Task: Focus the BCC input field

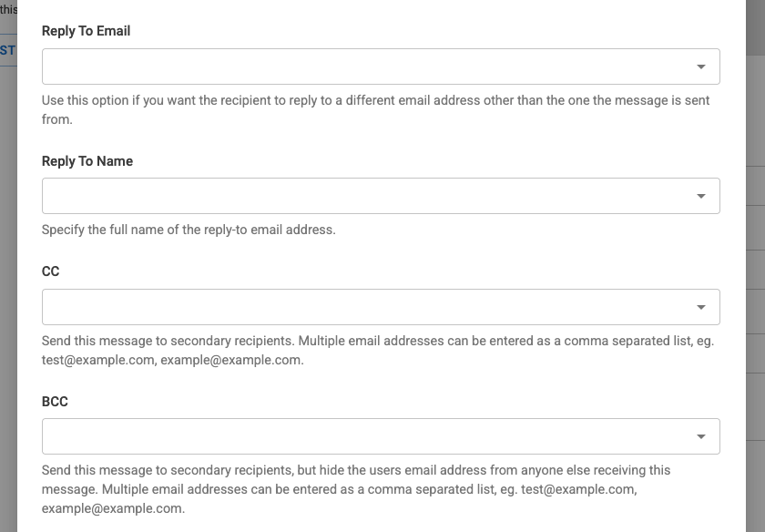Action: [364, 436]
